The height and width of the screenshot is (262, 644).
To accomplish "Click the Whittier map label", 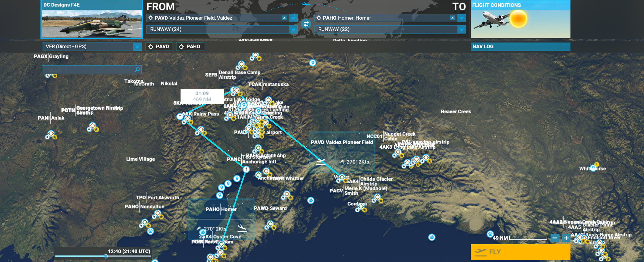I will point(294,178).
